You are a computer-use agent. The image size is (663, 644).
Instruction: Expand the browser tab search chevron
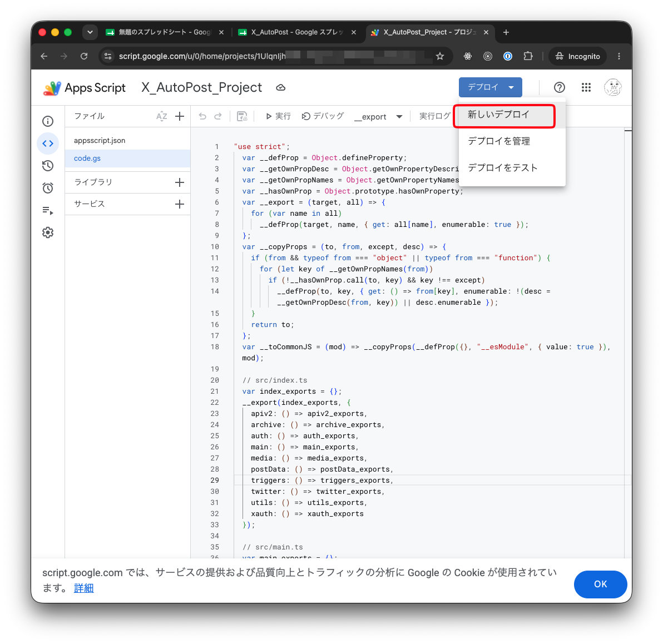[x=90, y=32]
